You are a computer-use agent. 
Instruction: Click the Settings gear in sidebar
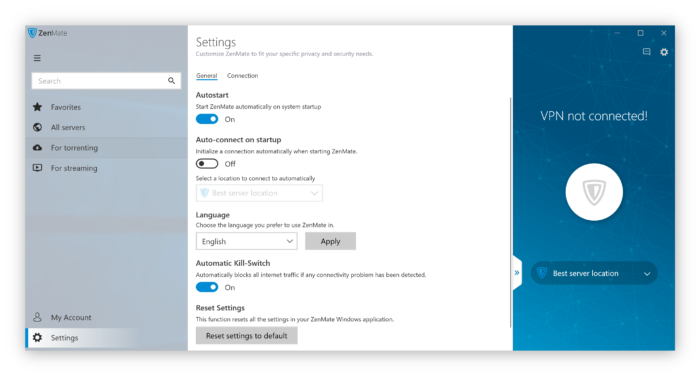point(38,338)
